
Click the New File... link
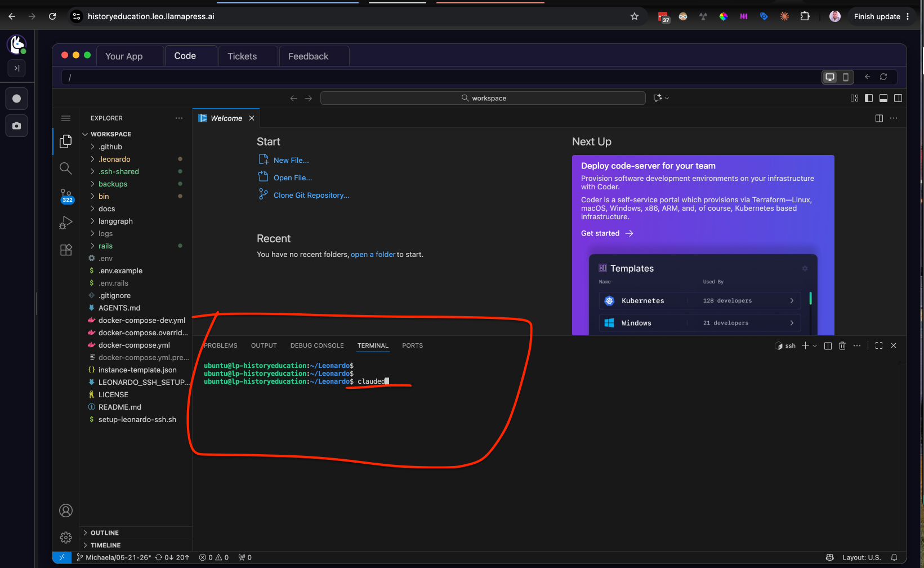click(x=291, y=161)
